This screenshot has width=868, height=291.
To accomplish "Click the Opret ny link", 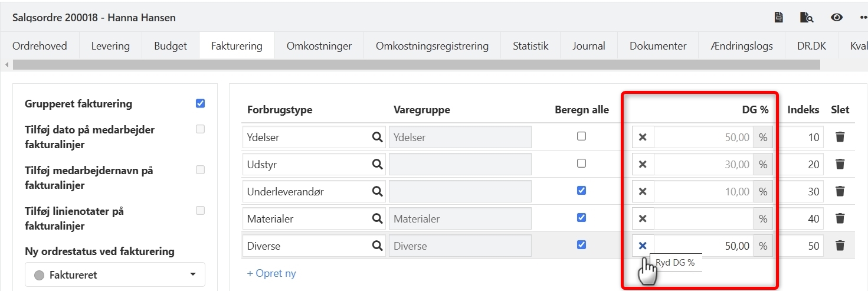I will tap(271, 273).
